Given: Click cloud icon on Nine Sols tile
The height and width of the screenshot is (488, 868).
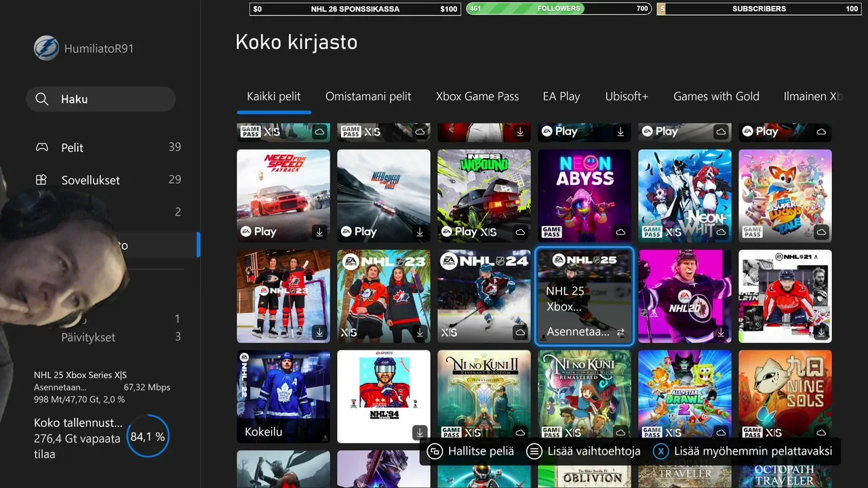Looking at the screenshot, I should tap(821, 432).
